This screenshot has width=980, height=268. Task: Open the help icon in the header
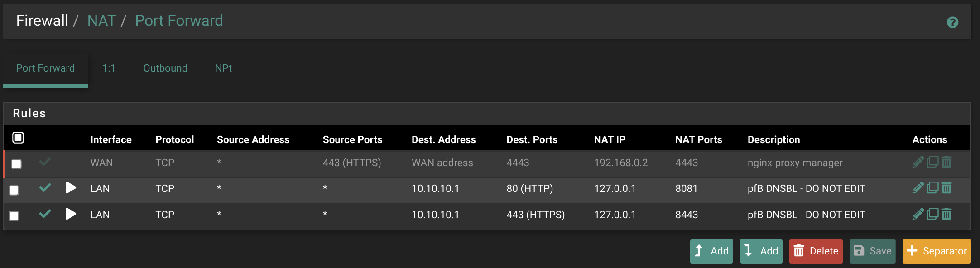point(952,22)
